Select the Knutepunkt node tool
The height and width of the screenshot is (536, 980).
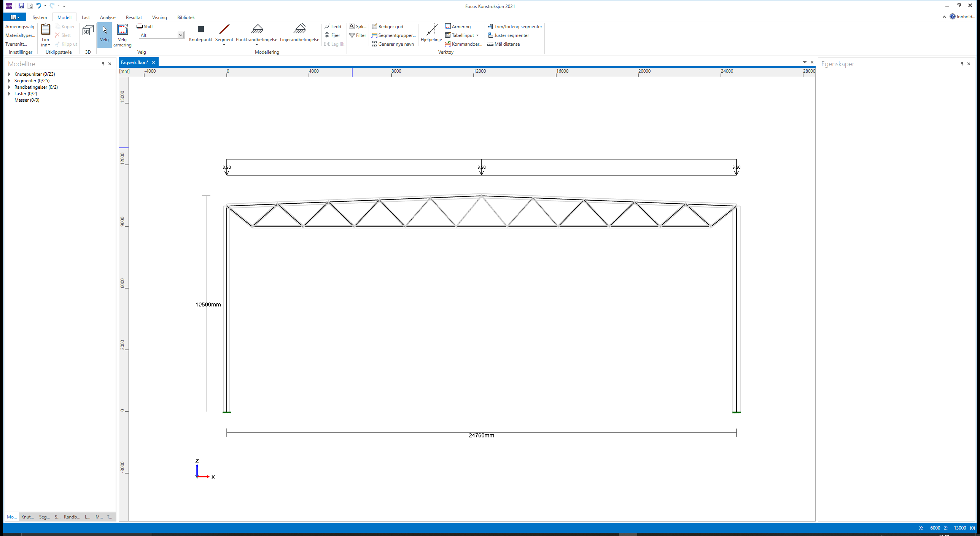point(201,33)
